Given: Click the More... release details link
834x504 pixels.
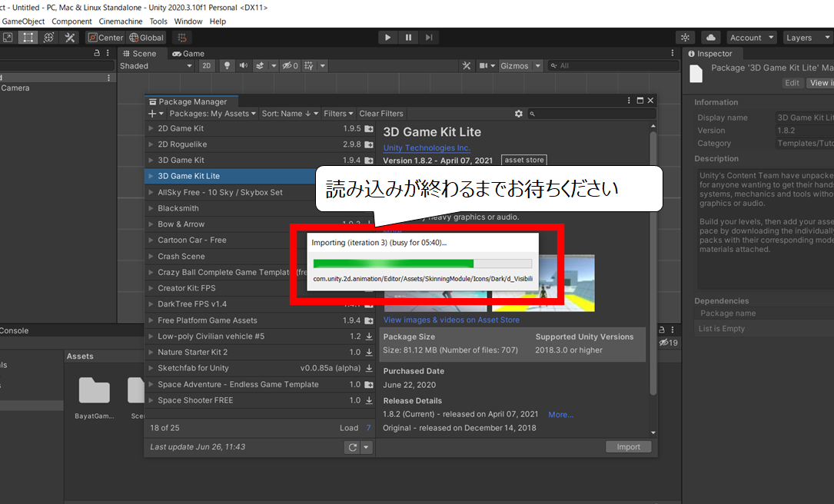Looking at the screenshot, I should coord(560,415).
